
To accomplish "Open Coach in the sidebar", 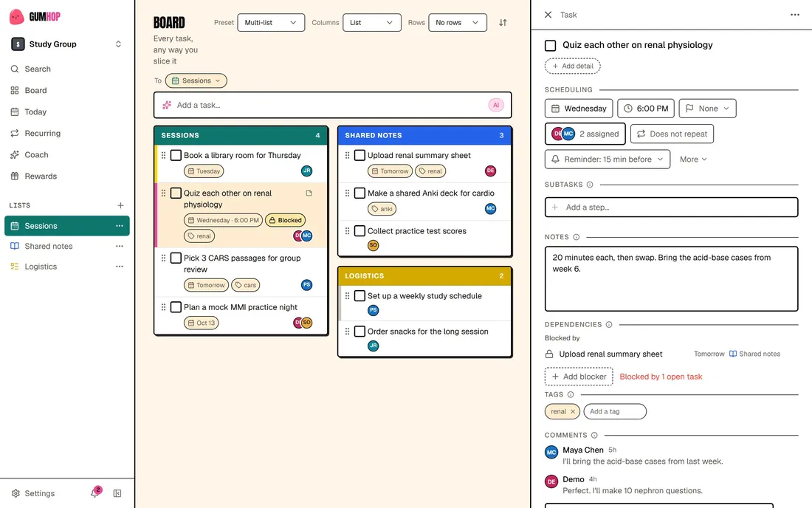I will pyautogui.click(x=66, y=155).
